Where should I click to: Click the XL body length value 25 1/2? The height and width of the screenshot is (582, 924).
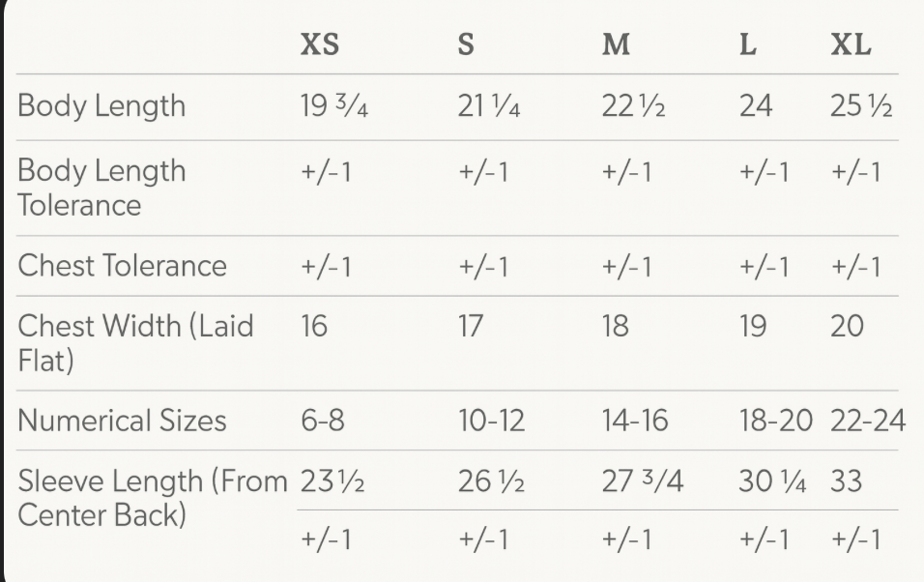coord(860,105)
